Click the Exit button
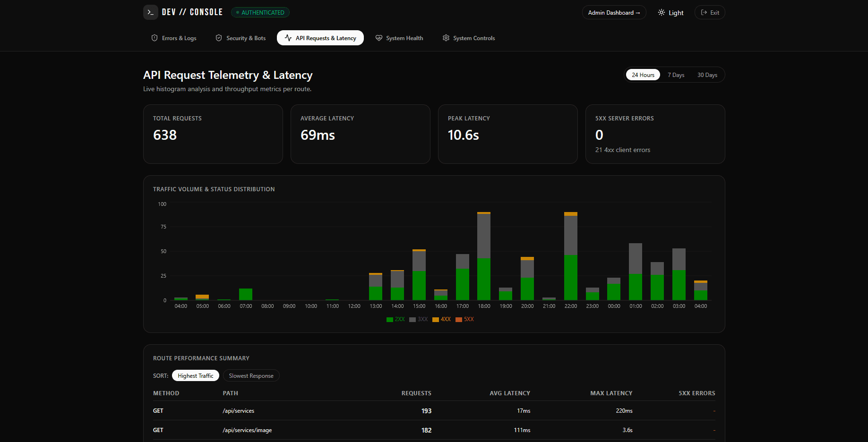The width and height of the screenshot is (868, 442). pyautogui.click(x=710, y=12)
